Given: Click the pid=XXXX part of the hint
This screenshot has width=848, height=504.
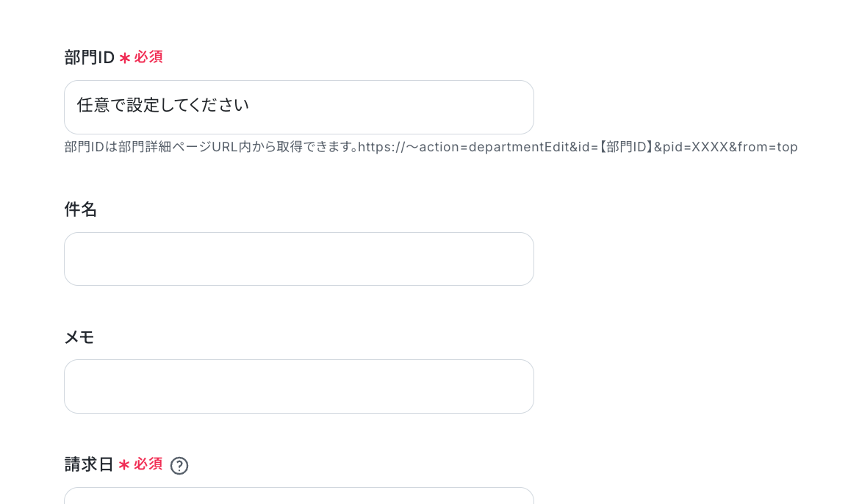Looking at the screenshot, I should pyautogui.click(x=695, y=147).
